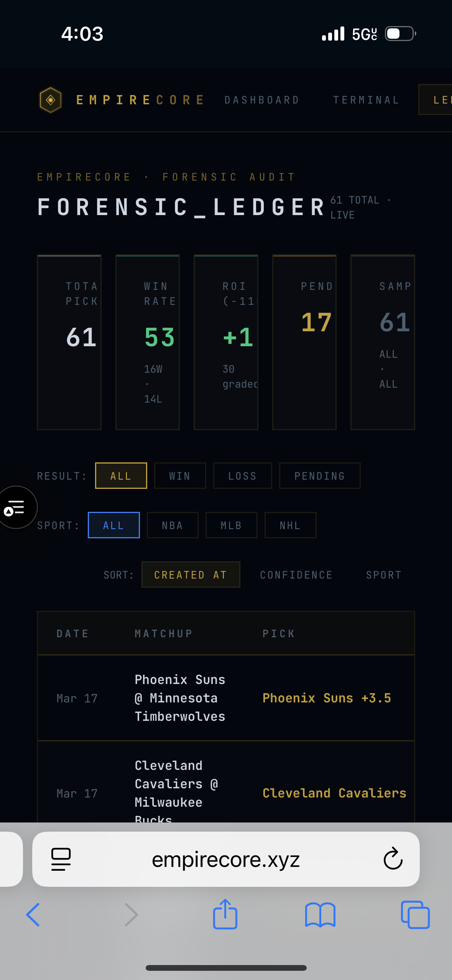
Task: Switch to the Terminal nav tab
Action: click(366, 100)
